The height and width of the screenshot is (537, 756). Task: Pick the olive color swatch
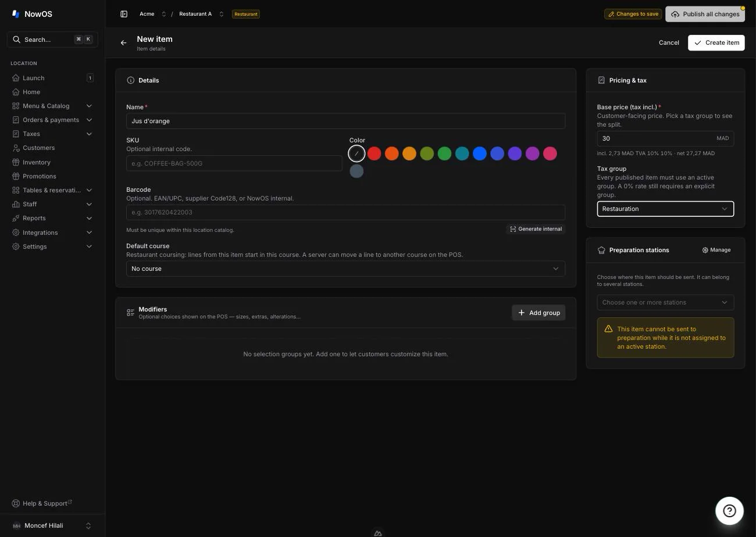tap(427, 153)
